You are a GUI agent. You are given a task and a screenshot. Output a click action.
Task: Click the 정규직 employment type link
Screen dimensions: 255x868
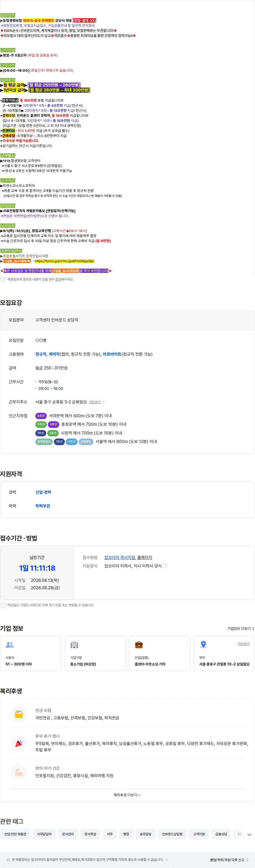point(41,354)
